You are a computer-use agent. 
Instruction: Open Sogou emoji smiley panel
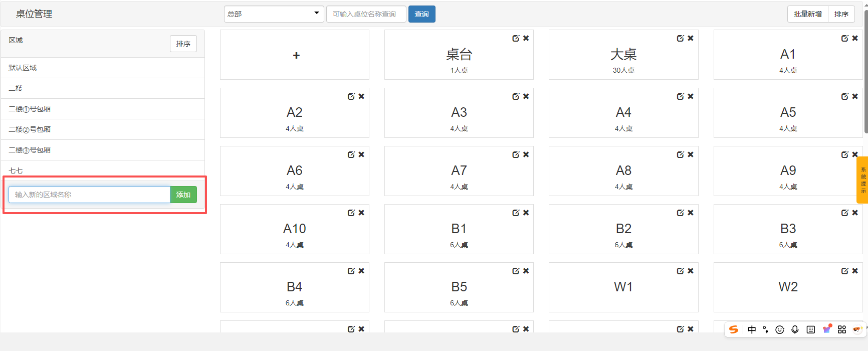pyautogui.click(x=779, y=329)
